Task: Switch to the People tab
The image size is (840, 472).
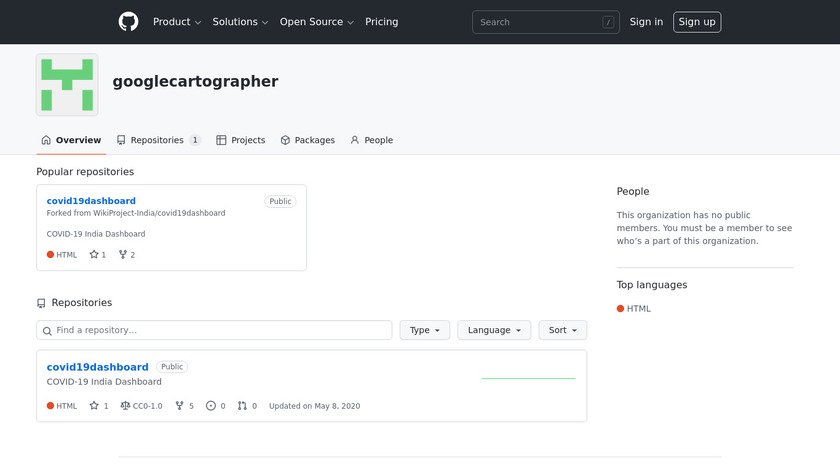Action: pyautogui.click(x=371, y=140)
